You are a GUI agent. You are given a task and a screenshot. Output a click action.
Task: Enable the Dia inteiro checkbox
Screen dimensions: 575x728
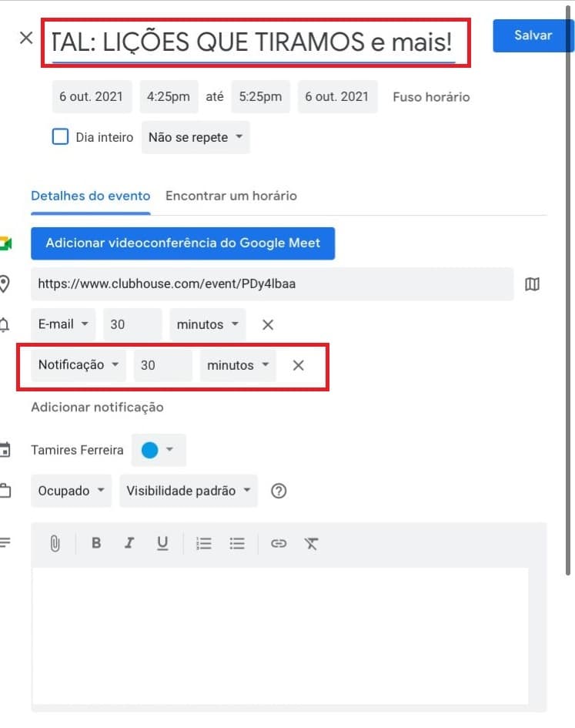[x=60, y=137]
